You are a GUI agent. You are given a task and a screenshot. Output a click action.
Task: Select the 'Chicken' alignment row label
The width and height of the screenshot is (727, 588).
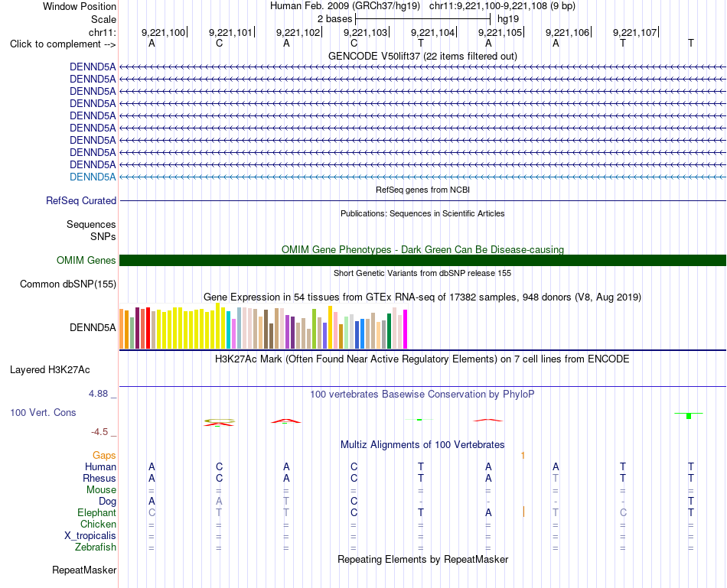click(98, 524)
